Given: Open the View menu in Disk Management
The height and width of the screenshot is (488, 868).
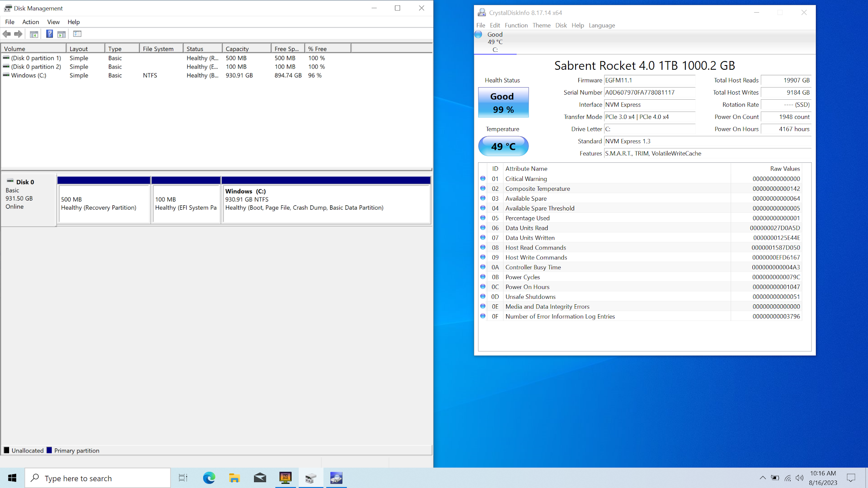Looking at the screenshot, I should (x=53, y=22).
